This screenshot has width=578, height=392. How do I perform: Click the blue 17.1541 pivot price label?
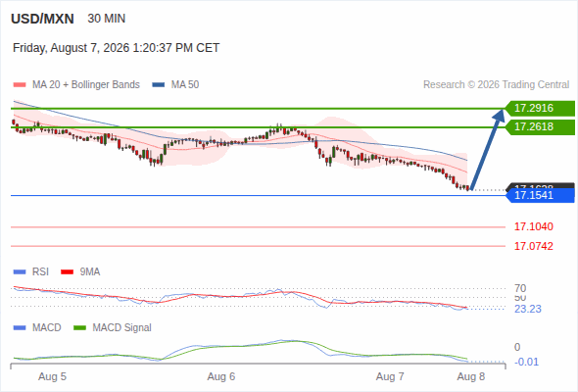pyautogui.click(x=540, y=195)
